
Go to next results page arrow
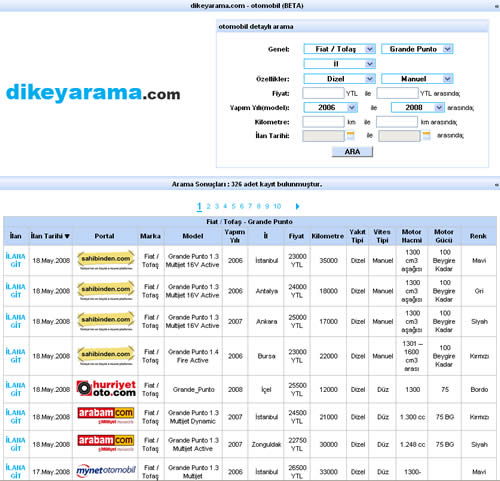[297, 206]
